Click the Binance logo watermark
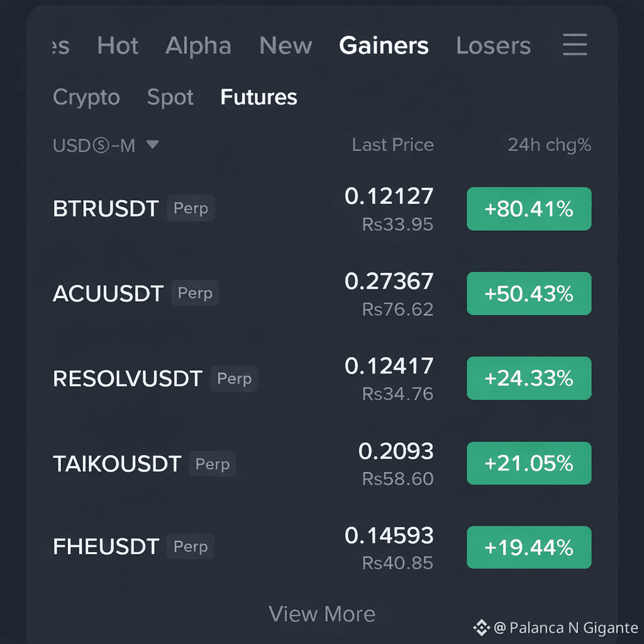This screenshot has height=644, width=644. [x=480, y=627]
